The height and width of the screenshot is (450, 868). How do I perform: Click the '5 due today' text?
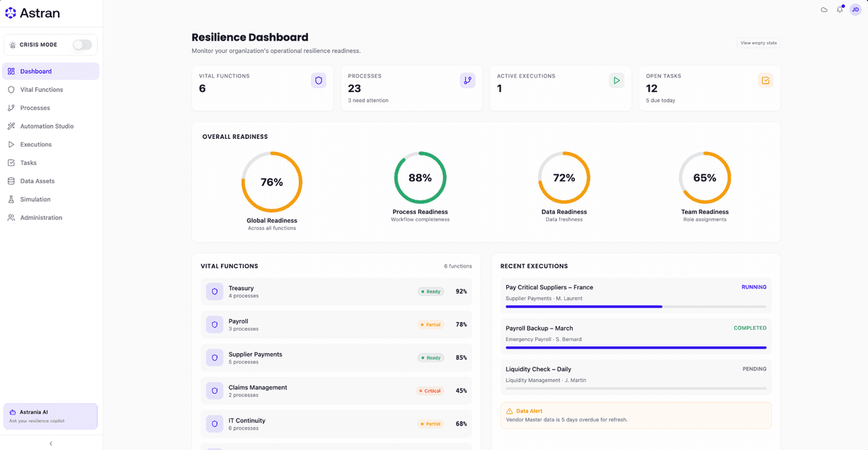click(660, 101)
